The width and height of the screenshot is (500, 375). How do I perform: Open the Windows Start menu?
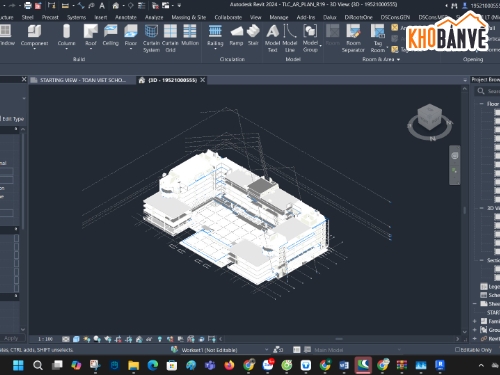[x=18, y=365]
